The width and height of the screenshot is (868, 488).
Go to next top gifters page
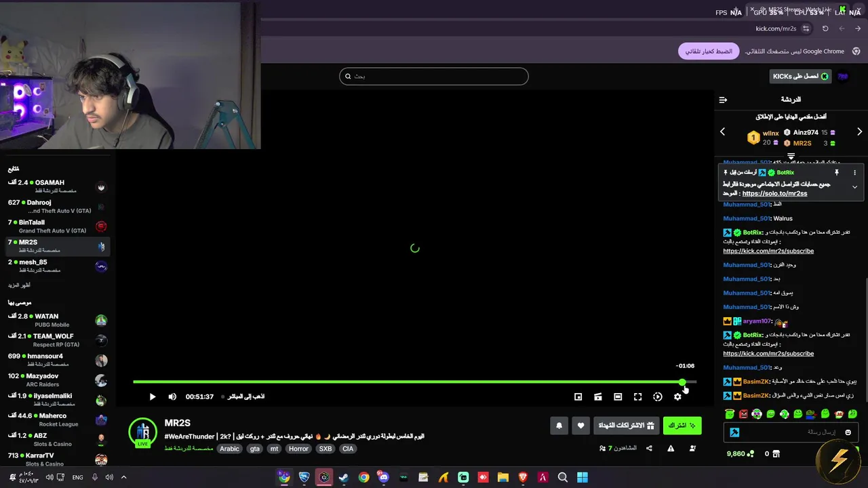click(x=859, y=131)
